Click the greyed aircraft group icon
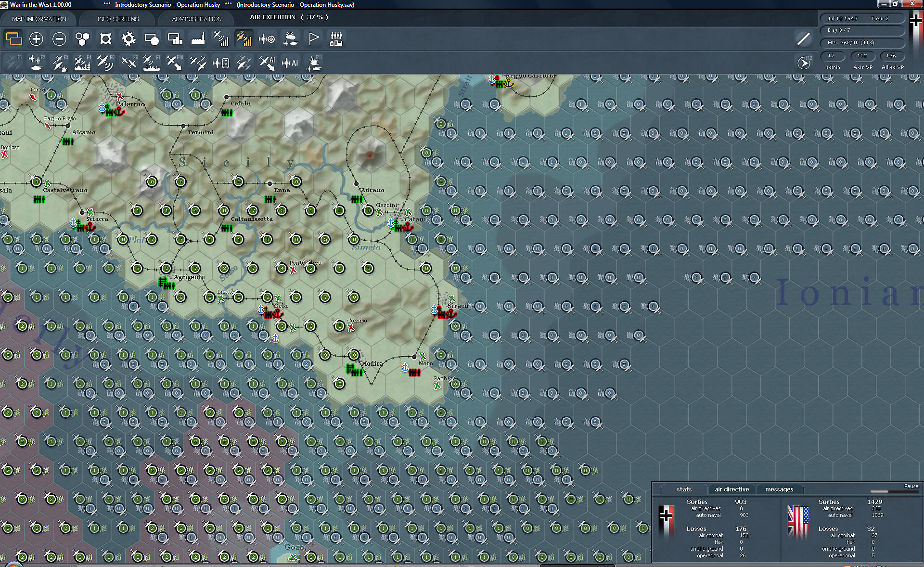 click(x=244, y=63)
